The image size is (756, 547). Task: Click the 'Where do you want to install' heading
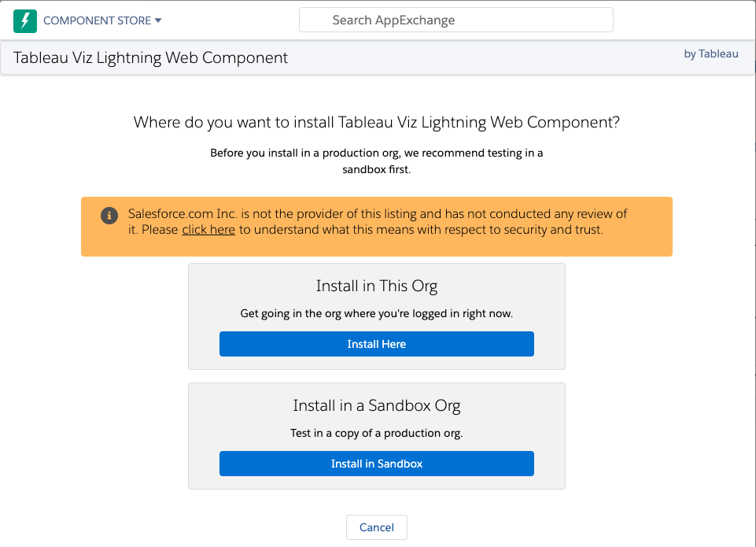click(x=376, y=122)
